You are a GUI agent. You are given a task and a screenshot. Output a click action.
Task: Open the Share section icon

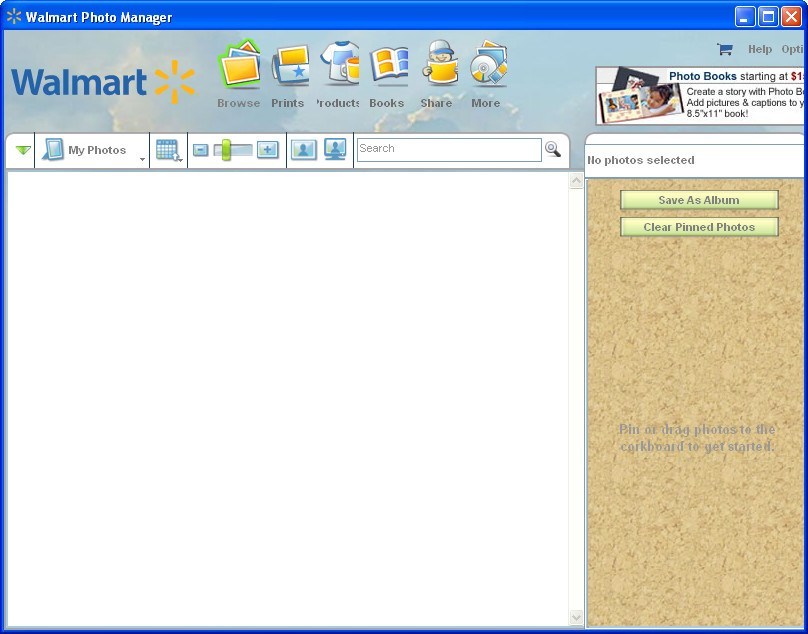pyautogui.click(x=440, y=62)
